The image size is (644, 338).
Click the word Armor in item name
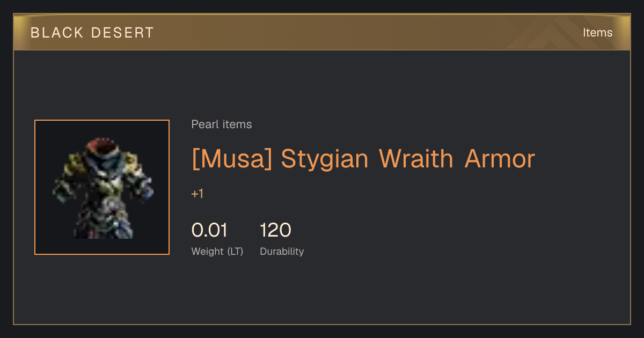(500, 159)
